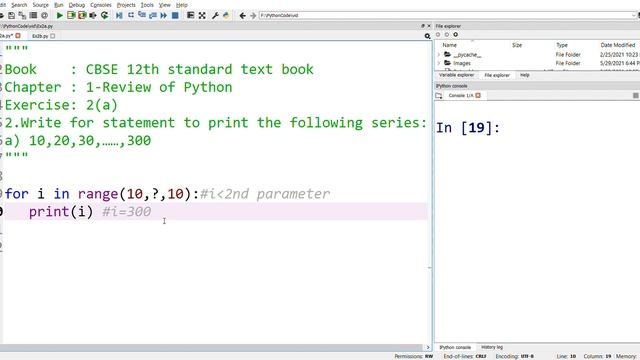This screenshot has width=640, height=360.
Task: Sort files by Size column header
Action: pyautogui.click(x=517, y=45)
